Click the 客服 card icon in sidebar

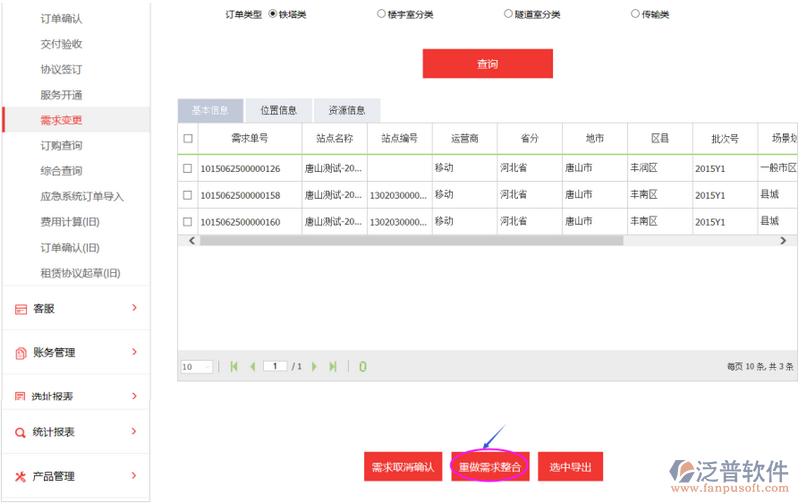21,310
